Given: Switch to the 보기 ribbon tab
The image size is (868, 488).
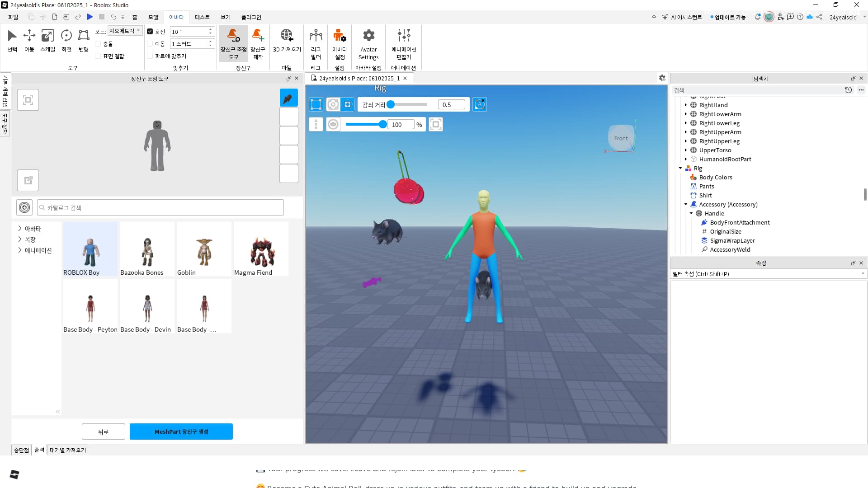Looking at the screenshot, I should coord(226,17).
